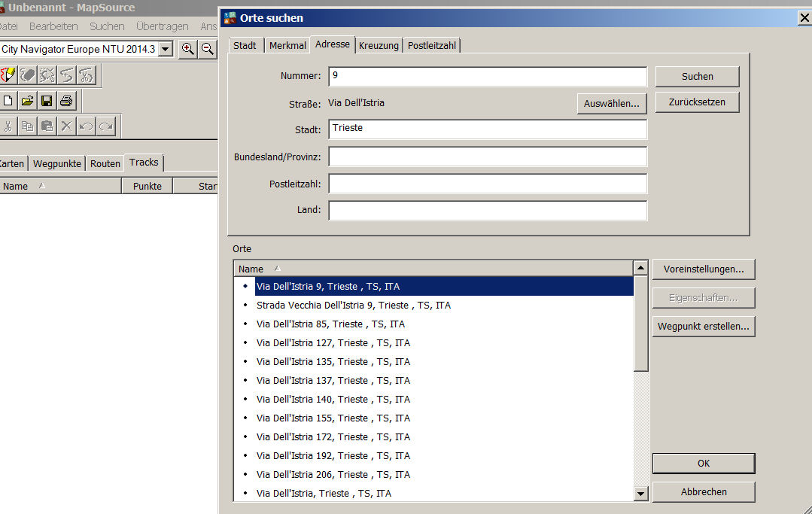The width and height of the screenshot is (812, 514).
Task: Switch to the Merkmal search tab
Action: click(287, 46)
